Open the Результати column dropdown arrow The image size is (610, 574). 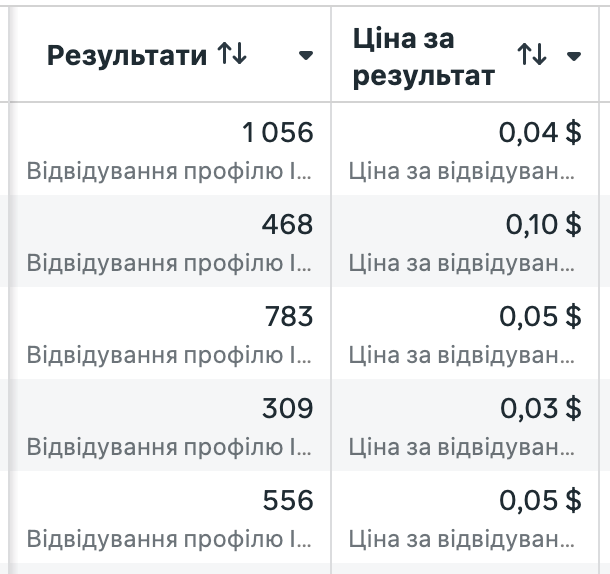pyautogui.click(x=306, y=57)
